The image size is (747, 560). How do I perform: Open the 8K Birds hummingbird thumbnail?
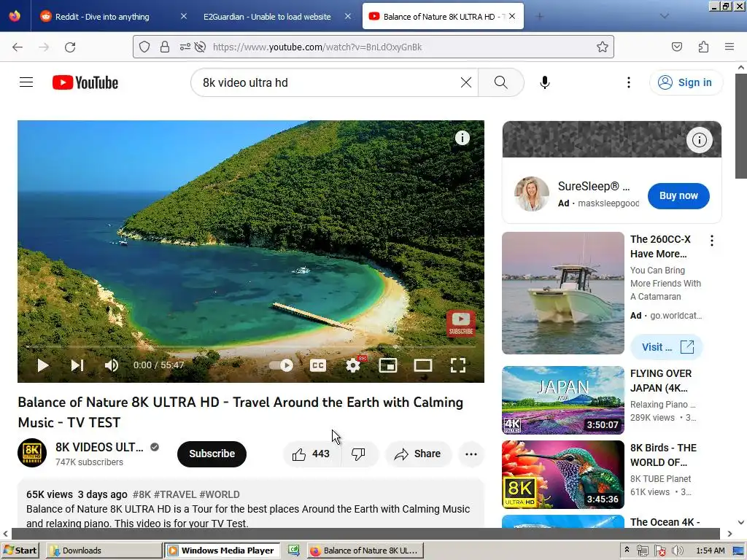[562, 474]
